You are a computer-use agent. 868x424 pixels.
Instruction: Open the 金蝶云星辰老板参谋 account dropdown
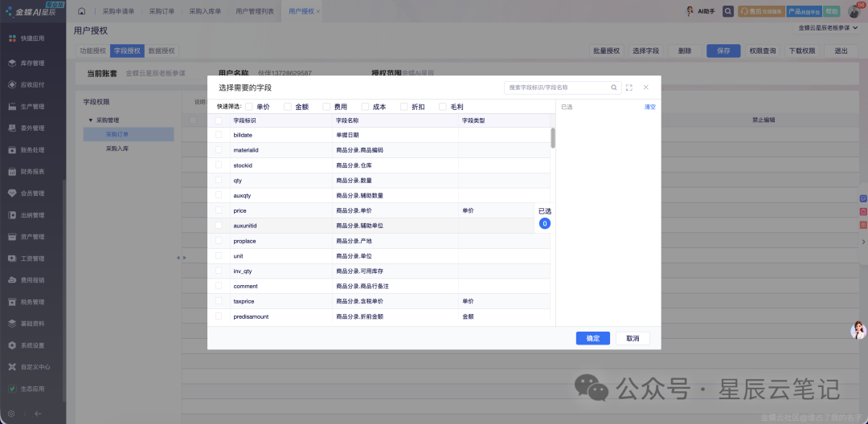[827, 27]
